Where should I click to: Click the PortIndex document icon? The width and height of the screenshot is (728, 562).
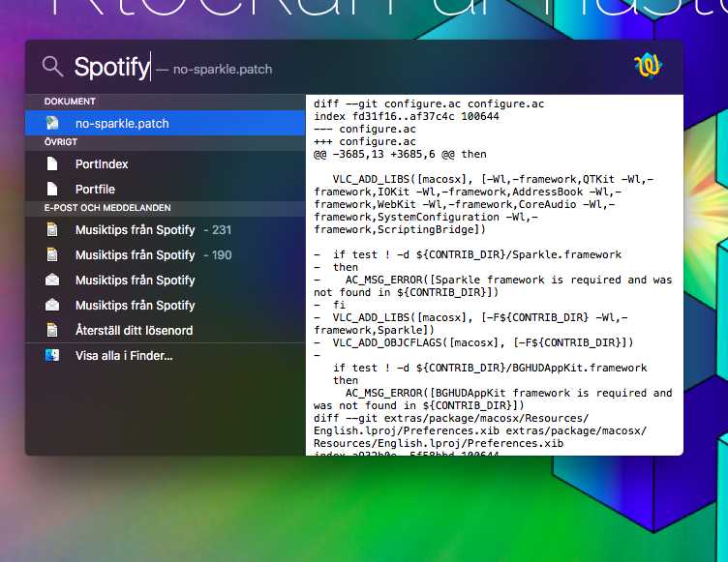pyautogui.click(x=52, y=163)
